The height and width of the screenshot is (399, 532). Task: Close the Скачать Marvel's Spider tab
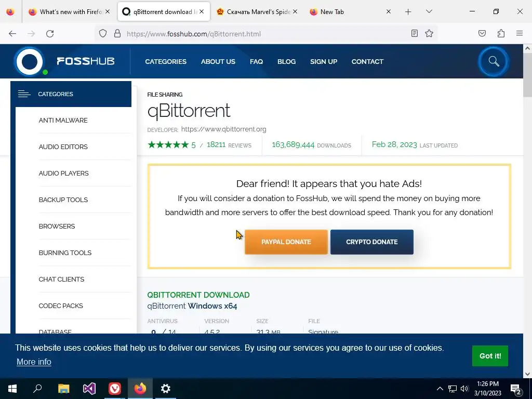[295, 11]
